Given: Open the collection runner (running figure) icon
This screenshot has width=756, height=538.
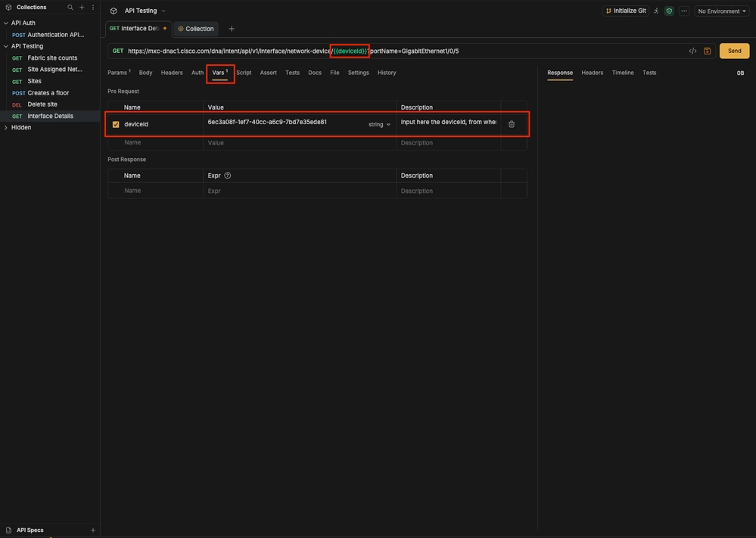Looking at the screenshot, I should [x=656, y=11].
